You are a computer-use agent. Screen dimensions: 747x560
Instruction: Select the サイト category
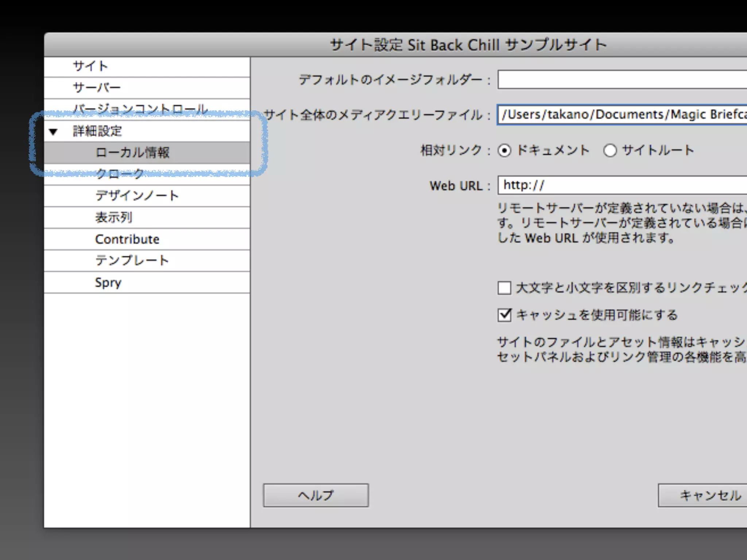pyautogui.click(x=90, y=66)
